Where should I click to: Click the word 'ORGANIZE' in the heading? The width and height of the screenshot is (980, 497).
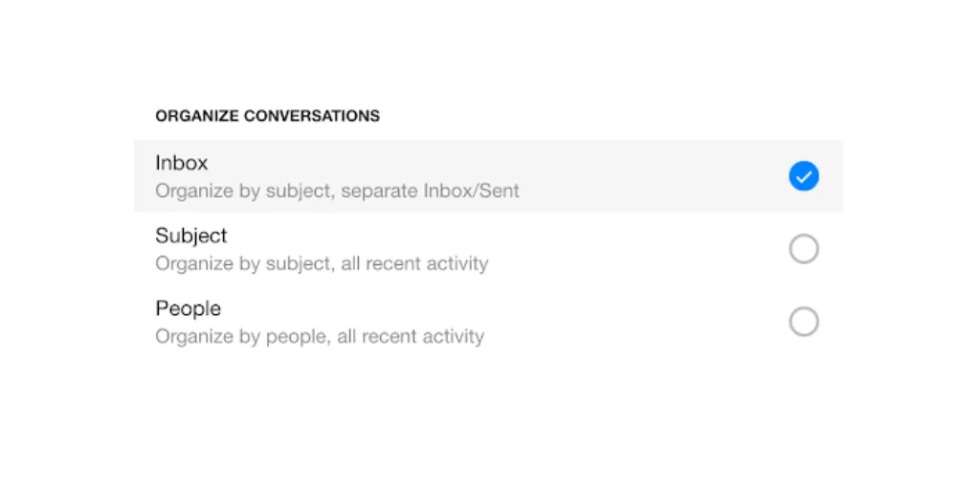[x=197, y=116]
